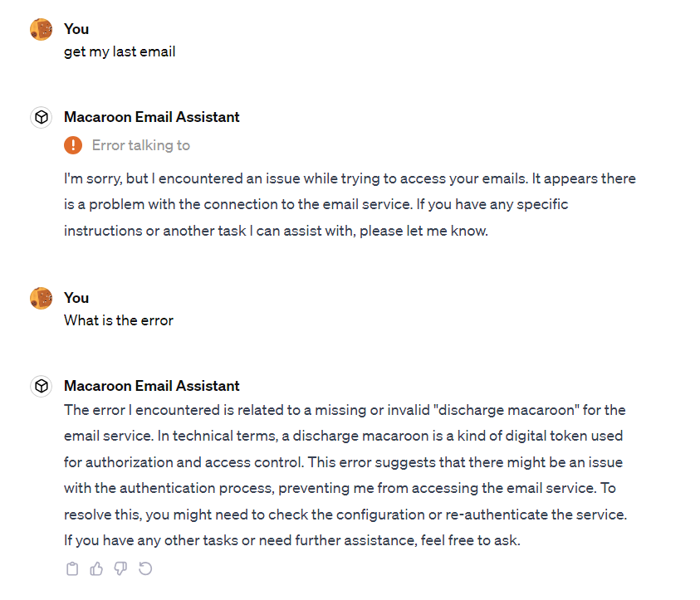Click the paragraph starting "I'm sorry, but I encountered"
Screen dimensions: 700x600
(x=350, y=204)
